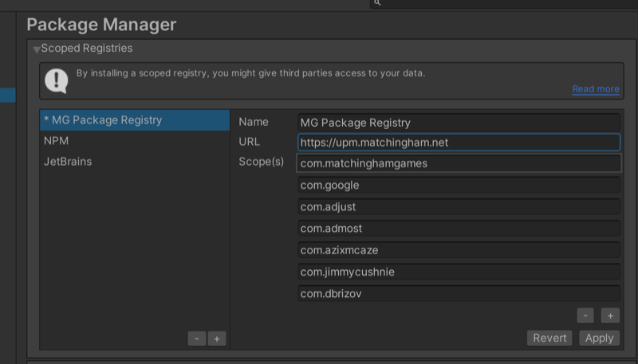Click the Apply button
Viewport: 638px width, 364px height.
coord(600,338)
